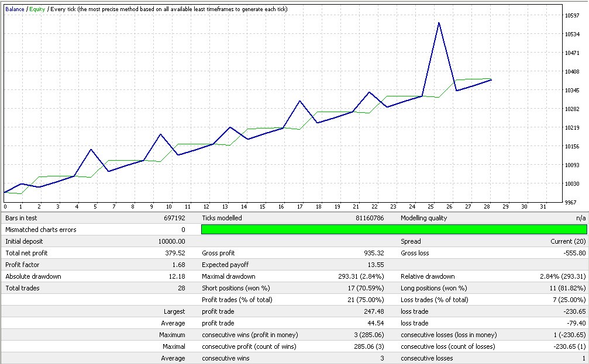This screenshot has width=589, height=364.
Task: Select consecutive loss value -230.65 (1)
Action: click(570, 346)
